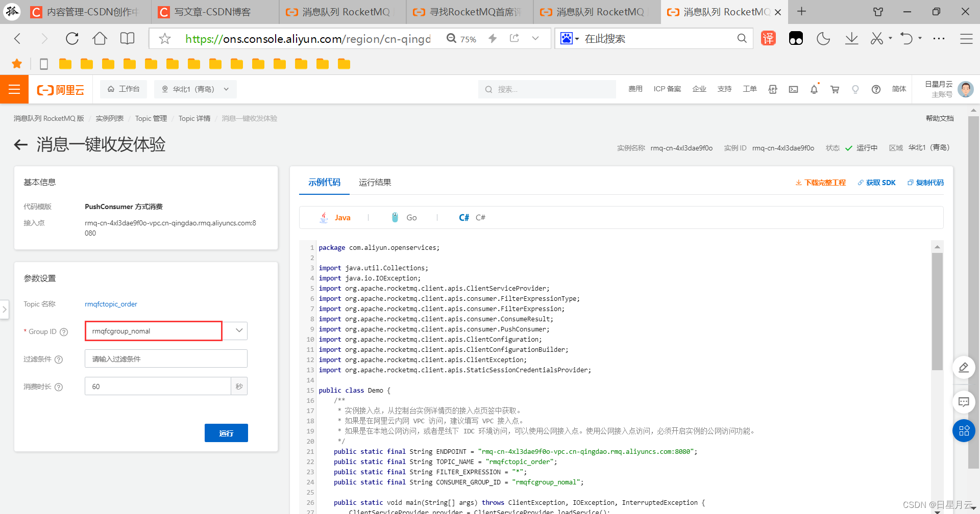This screenshot has height=514, width=980.
Task: Click the bookmark star in address bar
Action: pyautogui.click(x=164, y=39)
